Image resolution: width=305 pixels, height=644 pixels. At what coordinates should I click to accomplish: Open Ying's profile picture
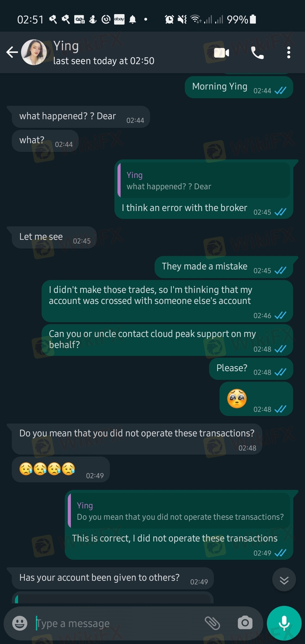[x=34, y=52]
